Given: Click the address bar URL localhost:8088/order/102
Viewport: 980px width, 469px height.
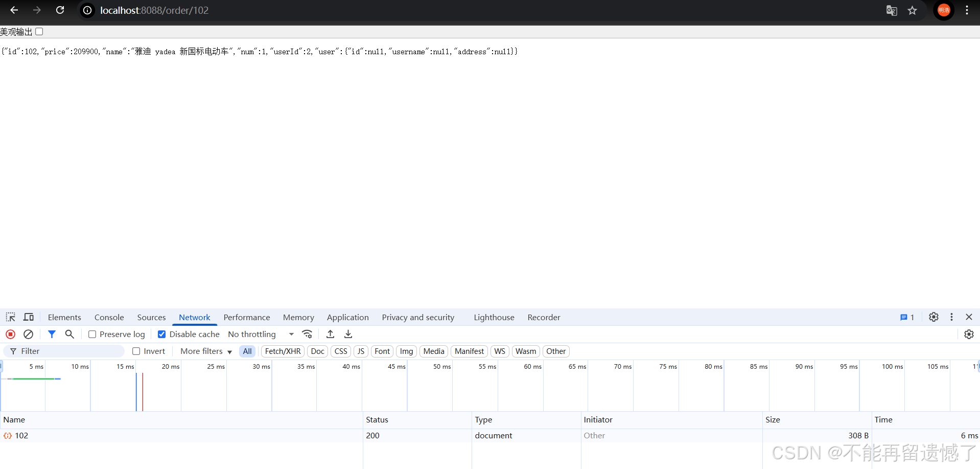Looking at the screenshot, I should 154,10.
